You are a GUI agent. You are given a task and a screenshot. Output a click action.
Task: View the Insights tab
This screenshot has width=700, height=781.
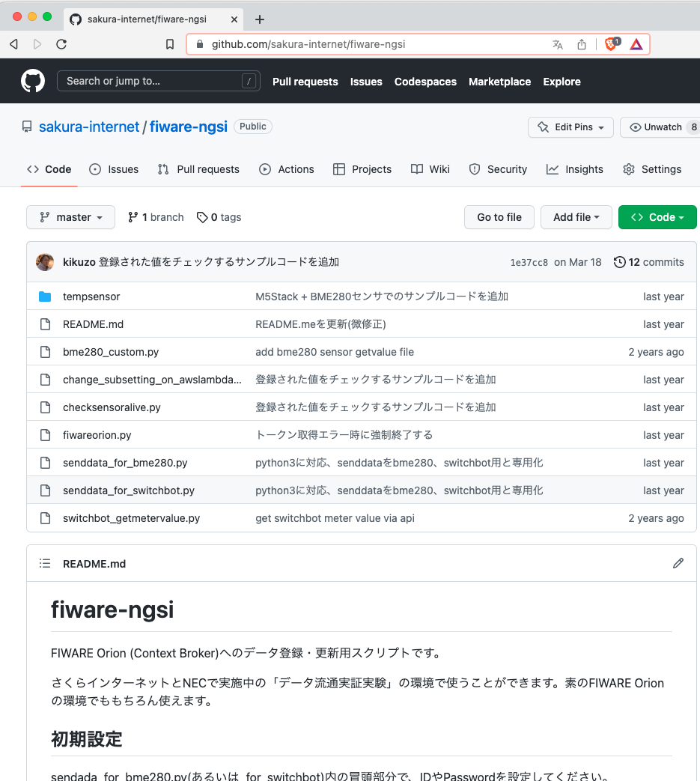574,169
